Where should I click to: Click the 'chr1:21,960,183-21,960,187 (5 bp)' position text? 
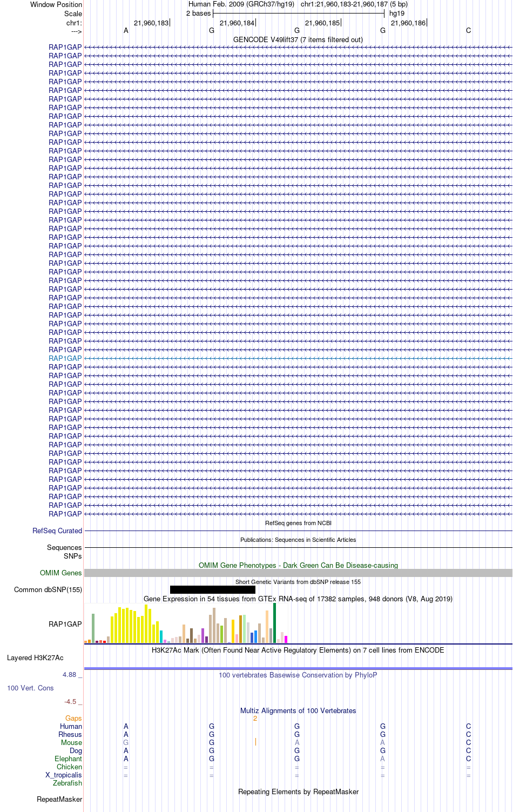click(354, 4)
